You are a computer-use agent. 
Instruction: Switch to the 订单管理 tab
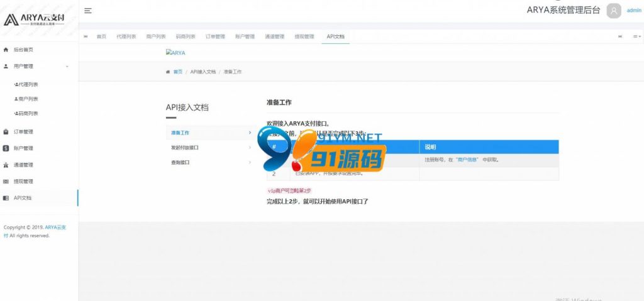coord(215,36)
